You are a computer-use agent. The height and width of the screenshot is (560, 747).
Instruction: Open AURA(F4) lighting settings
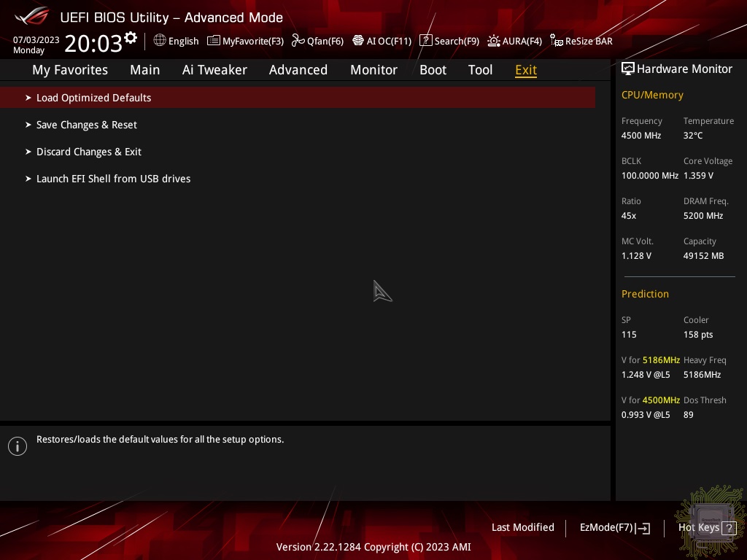514,41
